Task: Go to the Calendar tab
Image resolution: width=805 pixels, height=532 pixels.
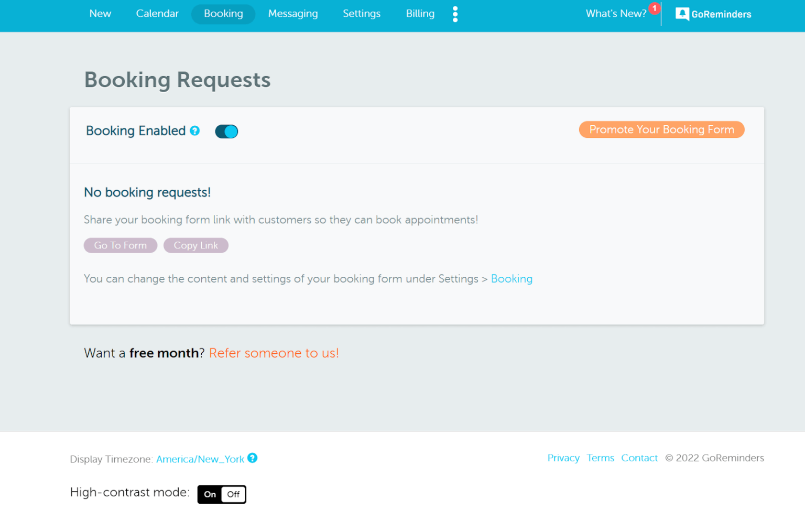Action: click(x=157, y=14)
